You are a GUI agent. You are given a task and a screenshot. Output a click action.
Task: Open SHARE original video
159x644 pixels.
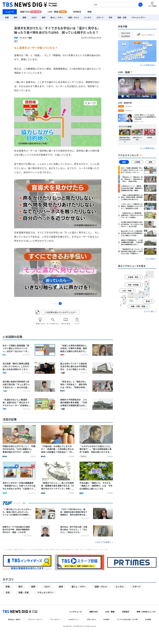(x=150, y=132)
